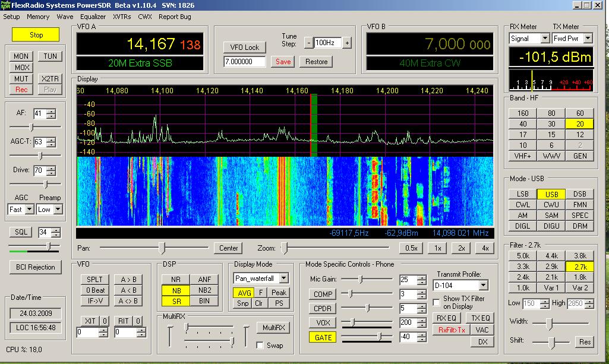Enable the NR noise reduction button
609x364 pixels.
coord(176,280)
